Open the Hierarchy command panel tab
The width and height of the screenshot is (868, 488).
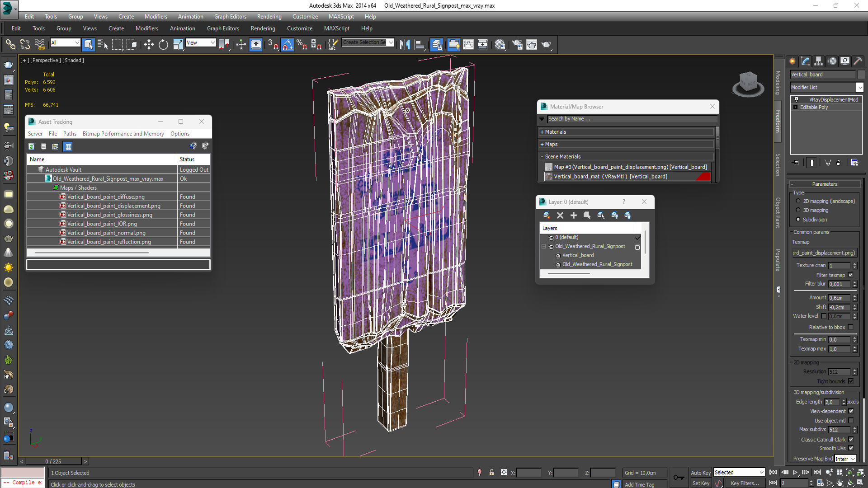pos(818,61)
